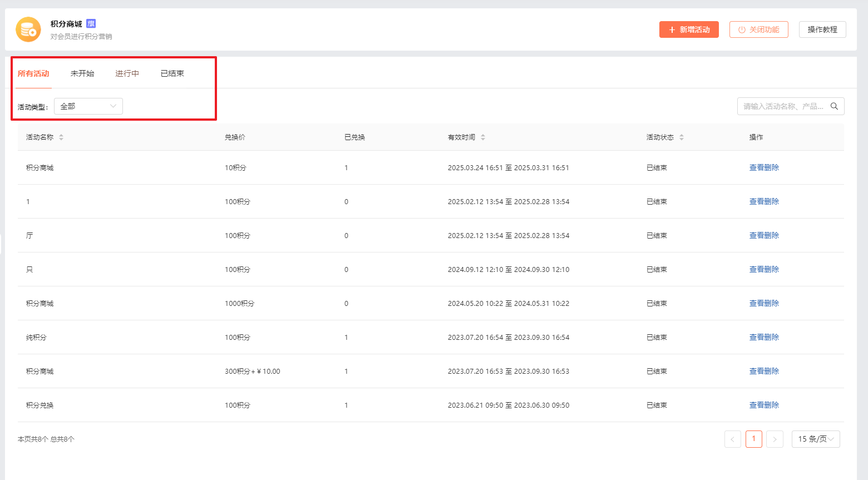Open the 活动类型 dropdown
The height and width of the screenshot is (480, 868).
point(88,106)
